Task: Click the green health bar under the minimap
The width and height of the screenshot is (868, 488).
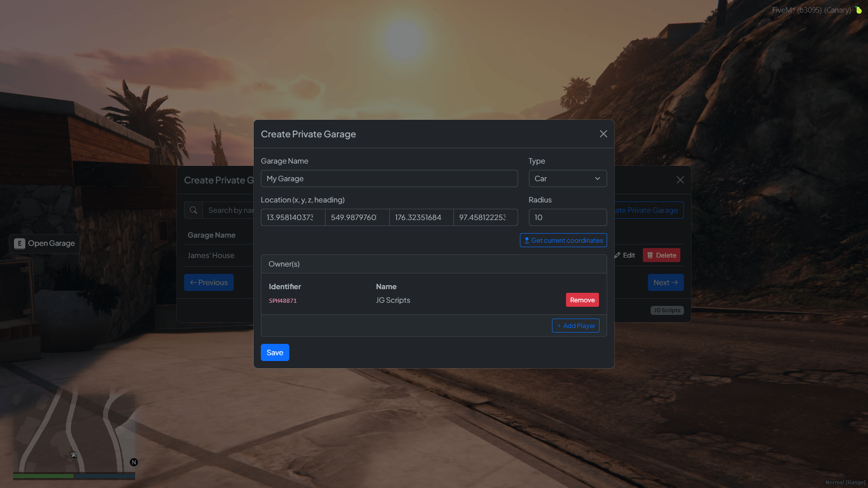Action: pyautogui.click(x=43, y=476)
